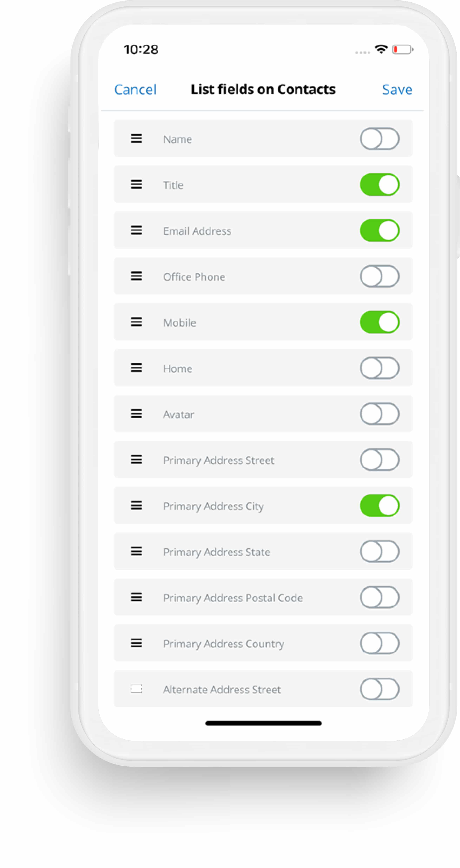
Task: Turn off Primary Address City toggle
Action: (x=379, y=505)
